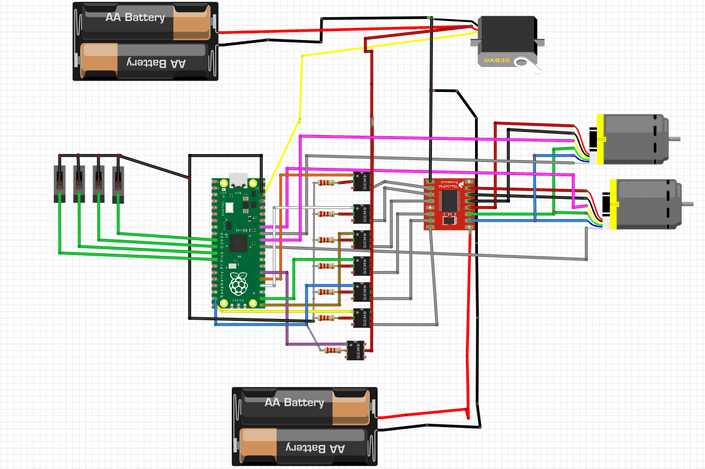Select the second slide switch from the left
The height and width of the screenshot is (469, 705).
pos(79,183)
